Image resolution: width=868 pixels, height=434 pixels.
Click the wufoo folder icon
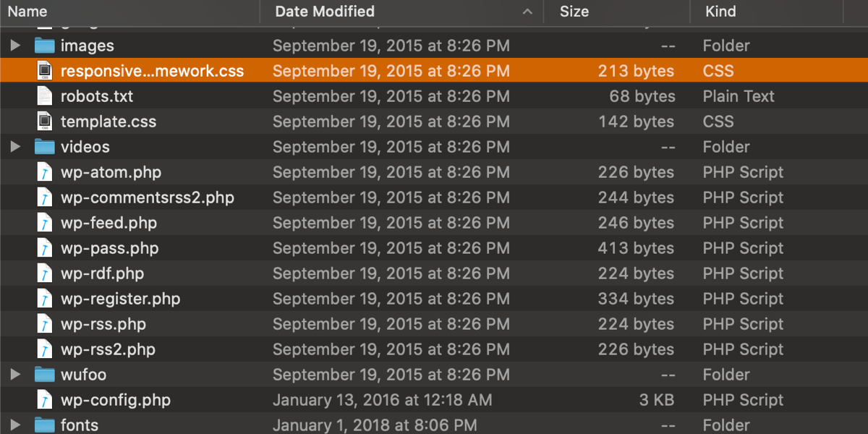45,375
